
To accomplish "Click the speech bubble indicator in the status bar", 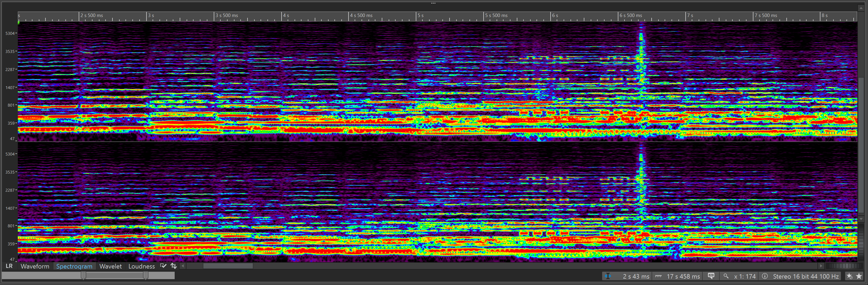I will (x=711, y=276).
